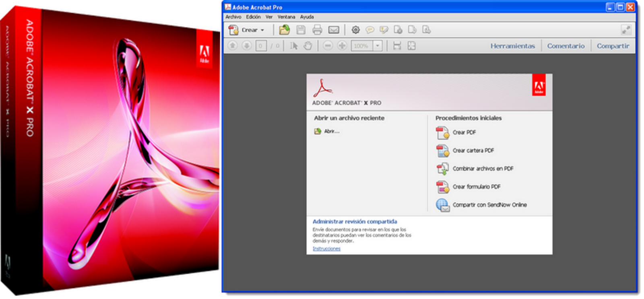Click Combinar archivos en PDF option

tap(483, 168)
